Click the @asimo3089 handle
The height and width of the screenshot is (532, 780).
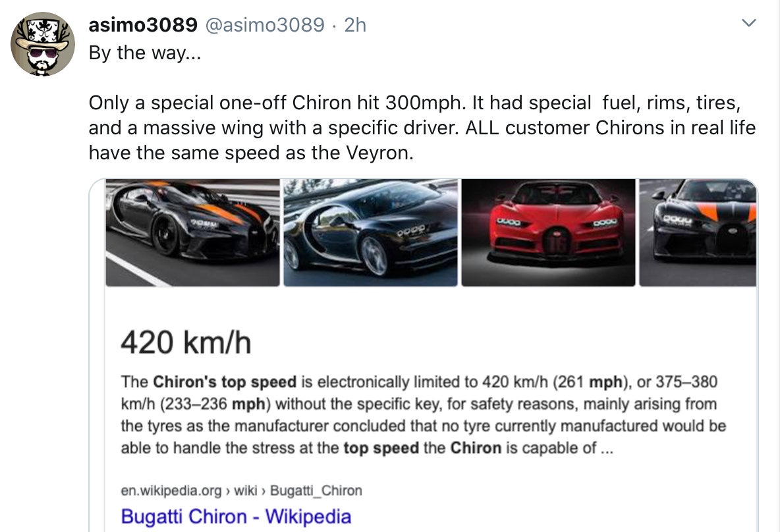coord(265,25)
